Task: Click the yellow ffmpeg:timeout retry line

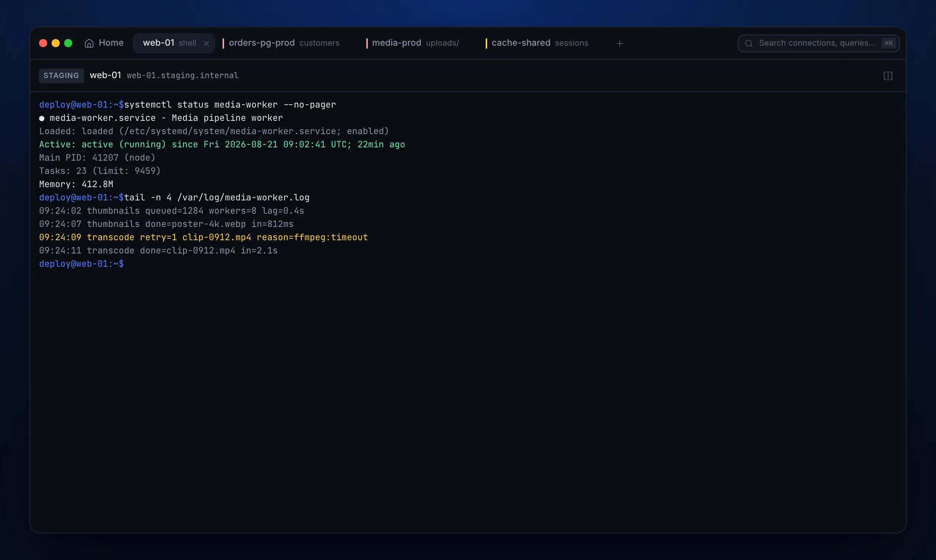Action: pos(203,237)
